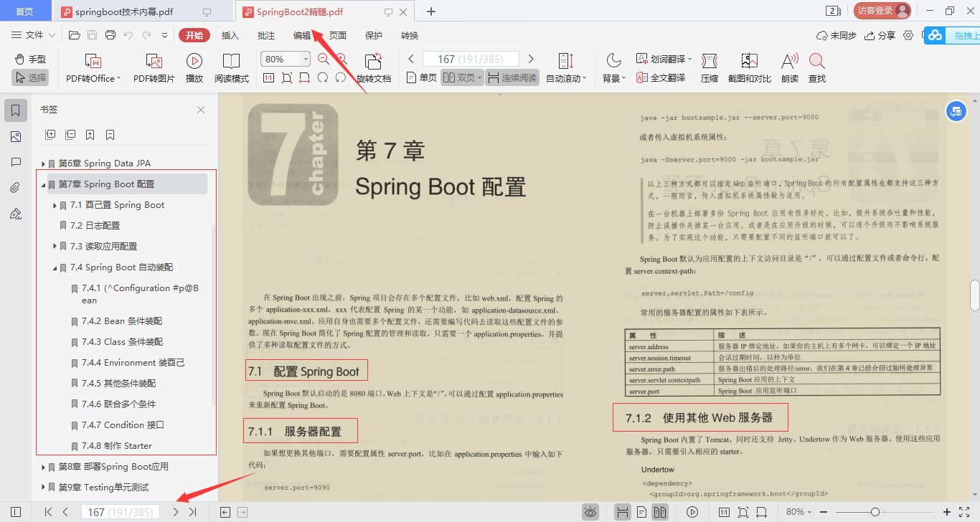The image size is (980, 522).
Task: Adjust zoom slider handle in status bar
Action: (x=875, y=512)
